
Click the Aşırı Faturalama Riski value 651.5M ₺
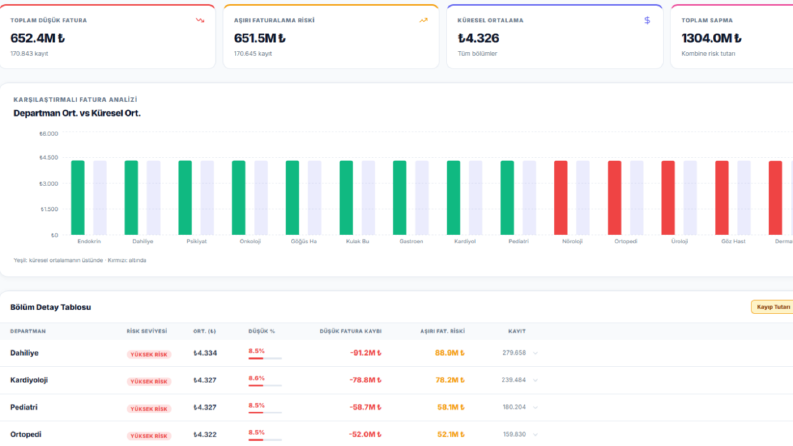coord(259,38)
